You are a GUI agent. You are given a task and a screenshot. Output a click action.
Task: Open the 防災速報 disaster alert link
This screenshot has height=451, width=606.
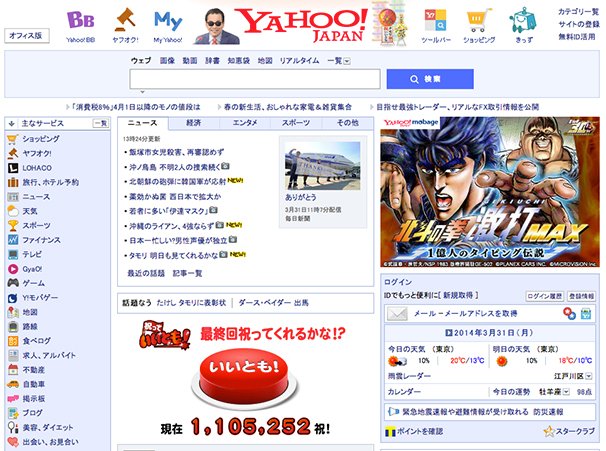pyautogui.click(x=548, y=412)
